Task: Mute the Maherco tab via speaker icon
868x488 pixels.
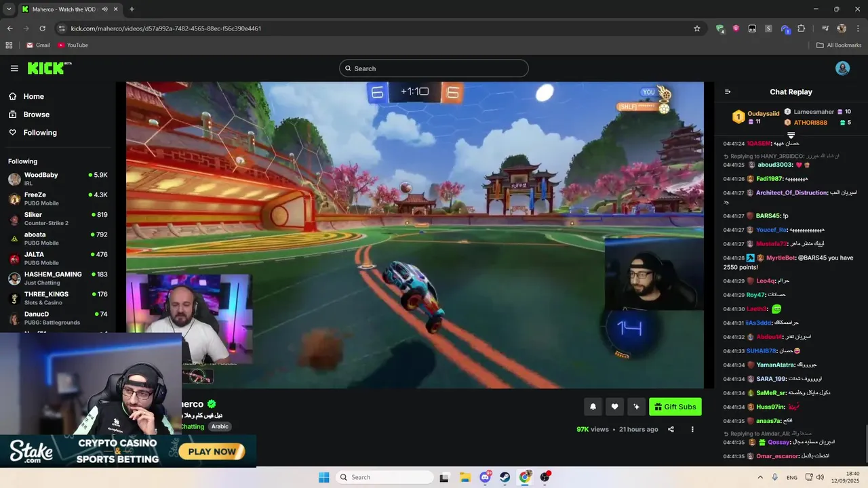Action: click(x=104, y=9)
